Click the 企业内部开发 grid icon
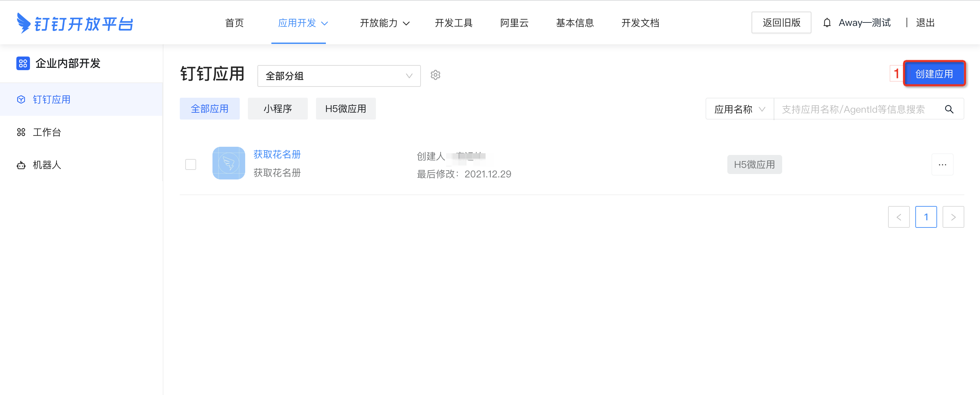Image resolution: width=980 pixels, height=395 pixels. pos(23,63)
